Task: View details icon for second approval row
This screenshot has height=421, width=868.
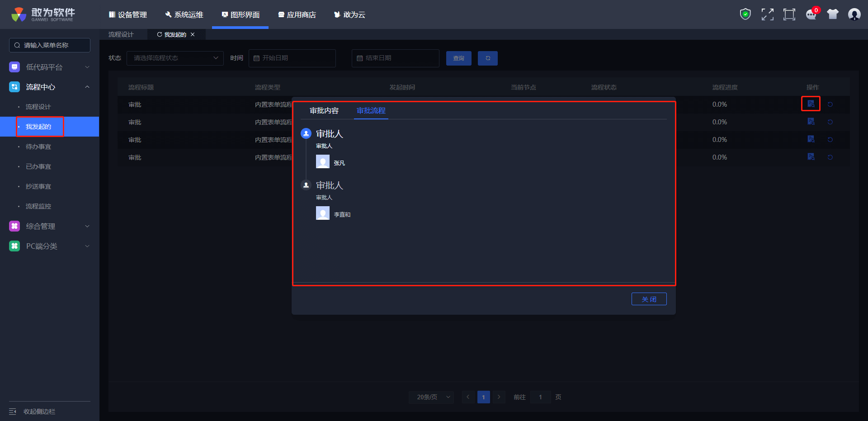Action: [x=811, y=122]
